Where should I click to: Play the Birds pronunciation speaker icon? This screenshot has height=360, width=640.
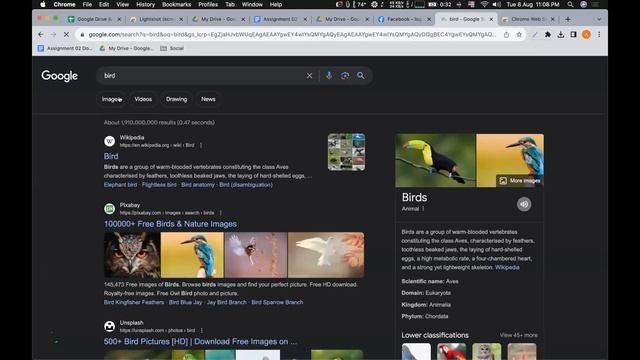click(x=524, y=204)
